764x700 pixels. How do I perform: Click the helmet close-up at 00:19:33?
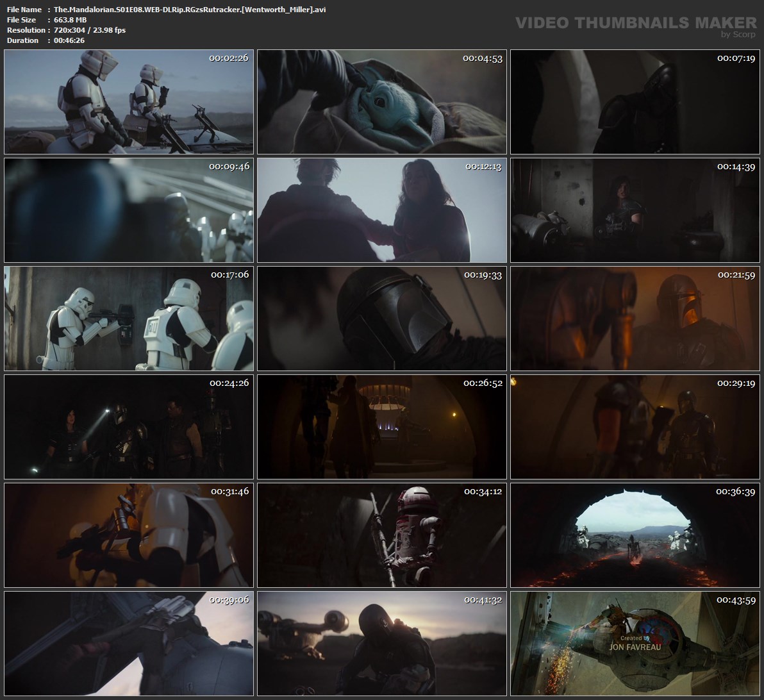click(x=382, y=319)
